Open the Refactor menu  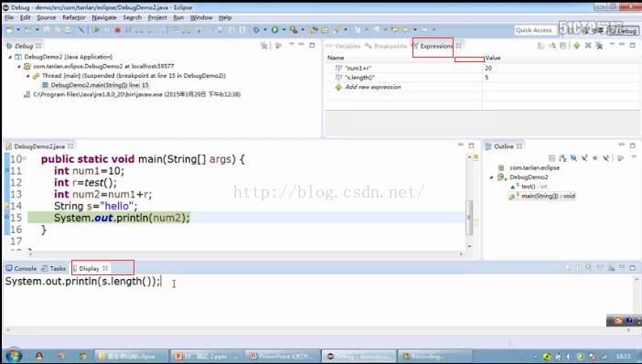[74, 17]
